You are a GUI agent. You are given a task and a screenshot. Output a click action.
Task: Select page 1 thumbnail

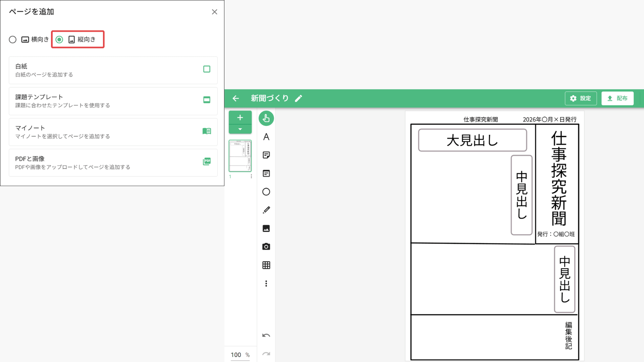240,156
